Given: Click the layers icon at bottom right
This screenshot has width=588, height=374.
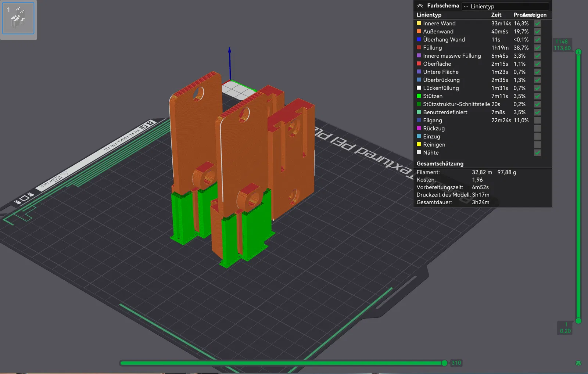Looking at the screenshot, I should [578, 363].
